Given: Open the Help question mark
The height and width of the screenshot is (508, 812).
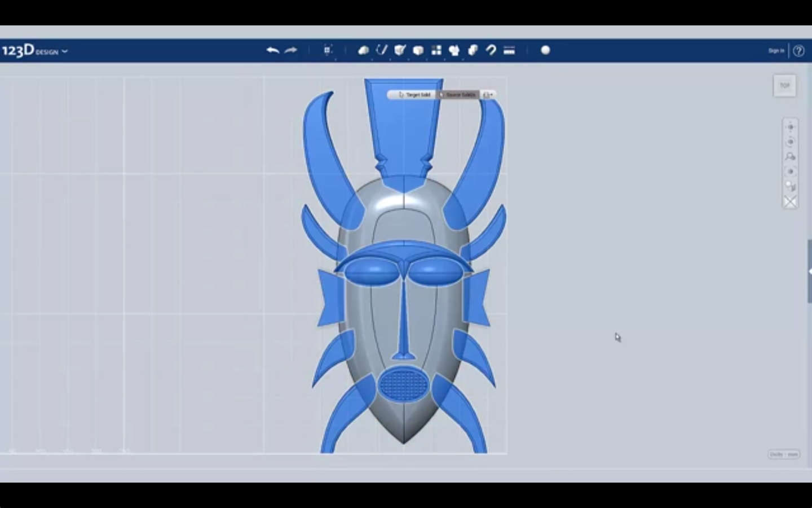Looking at the screenshot, I should click(x=798, y=51).
